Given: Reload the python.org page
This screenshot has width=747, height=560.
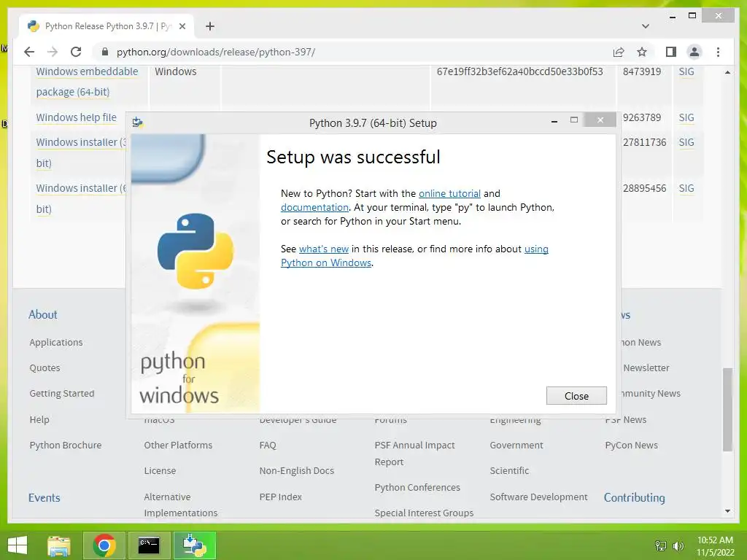Looking at the screenshot, I should click(76, 52).
